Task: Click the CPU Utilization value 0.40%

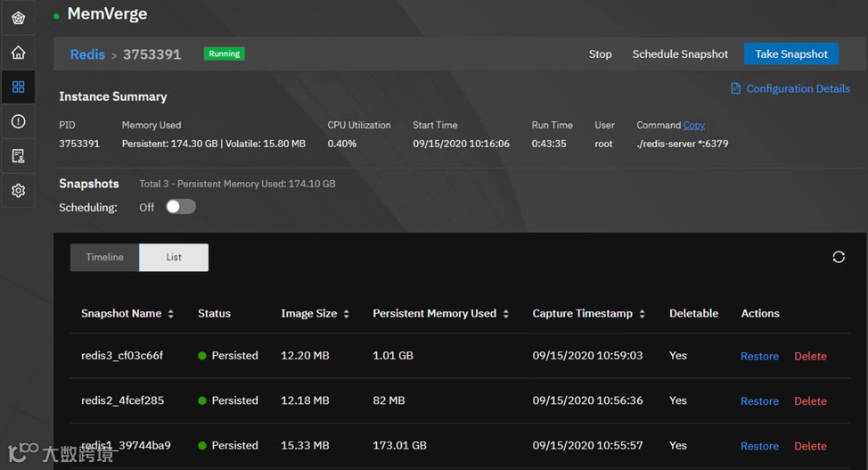Action: pyautogui.click(x=341, y=144)
